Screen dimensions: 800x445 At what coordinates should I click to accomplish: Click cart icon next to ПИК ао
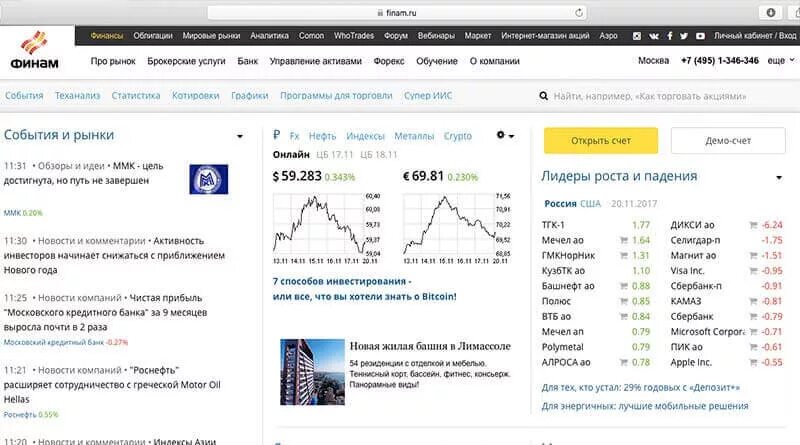[753, 347]
